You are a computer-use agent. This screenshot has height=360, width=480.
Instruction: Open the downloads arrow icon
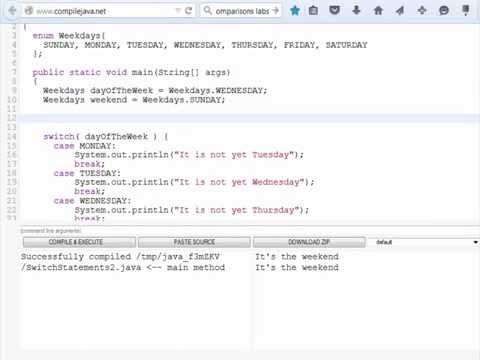[356, 10]
